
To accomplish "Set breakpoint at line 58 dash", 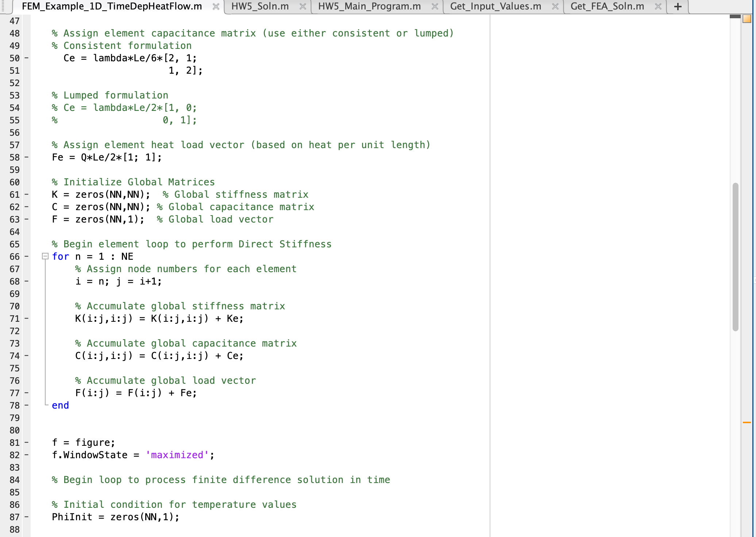I will click(x=26, y=157).
